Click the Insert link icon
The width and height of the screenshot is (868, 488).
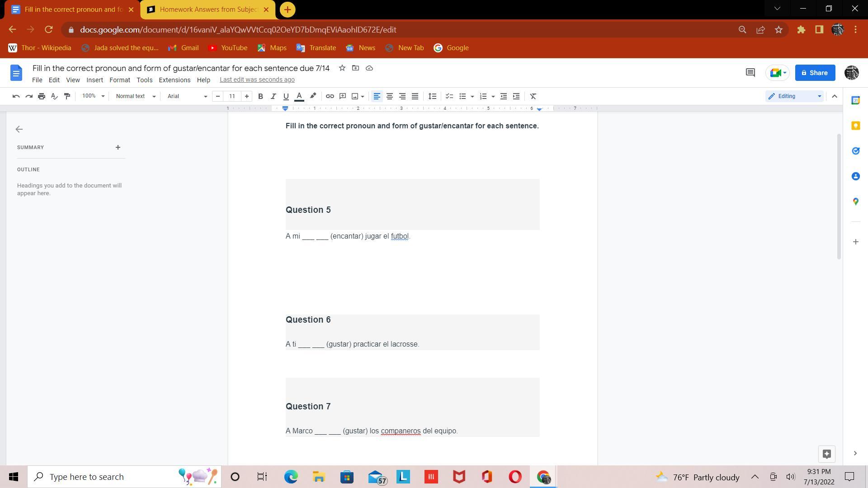pyautogui.click(x=330, y=96)
